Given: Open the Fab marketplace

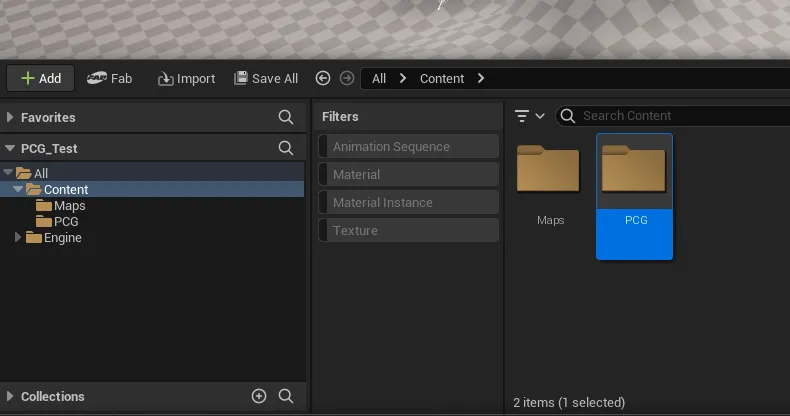Looking at the screenshot, I should (109, 79).
